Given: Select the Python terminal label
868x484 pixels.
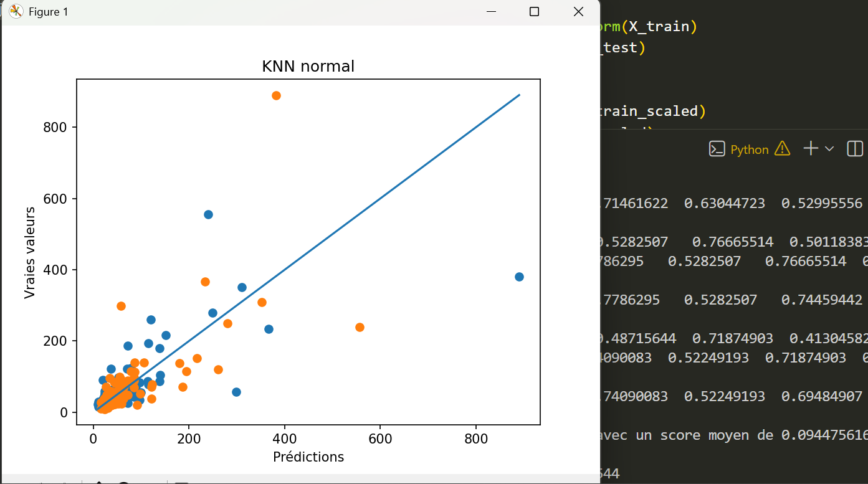Looking at the screenshot, I should coord(750,149).
